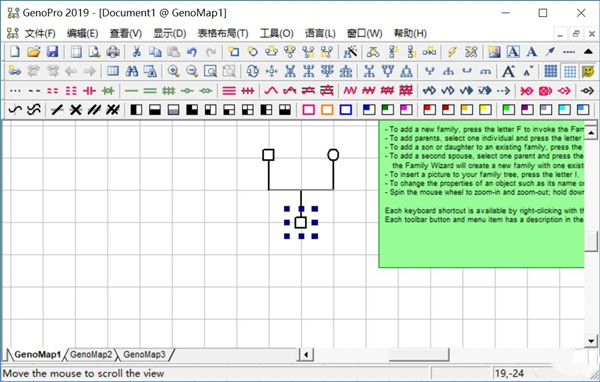Click the add hyperlink chain icon
The height and width of the screenshot is (382, 600).
(x=15, y=71)
